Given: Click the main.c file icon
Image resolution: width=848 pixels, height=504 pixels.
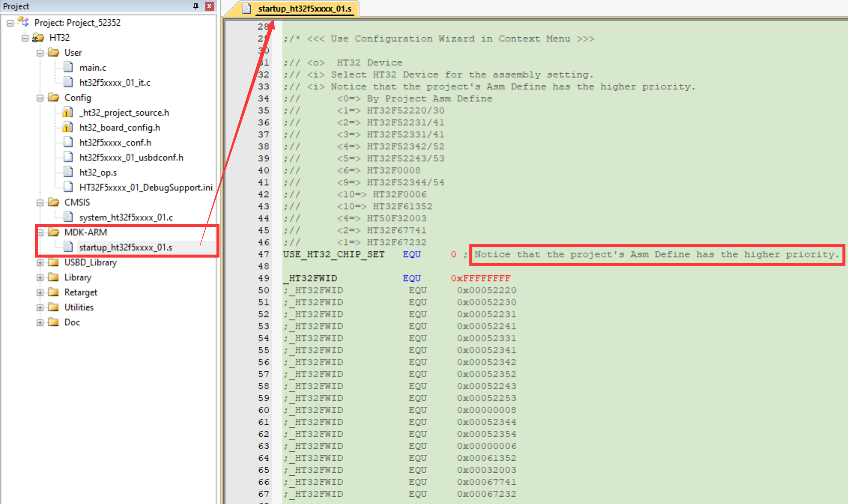Looking at the screenshot, I should click(68, 67).
